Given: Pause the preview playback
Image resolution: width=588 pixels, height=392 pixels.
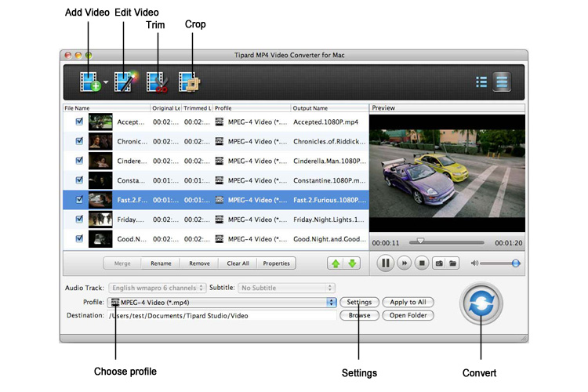Looking at the screenshot, I should 385,263.
